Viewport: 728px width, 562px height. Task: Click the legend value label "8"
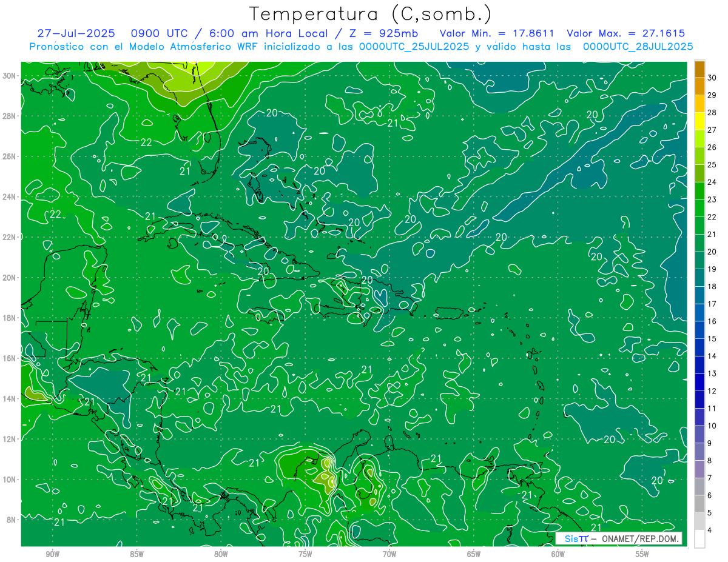tap(710, 461)
